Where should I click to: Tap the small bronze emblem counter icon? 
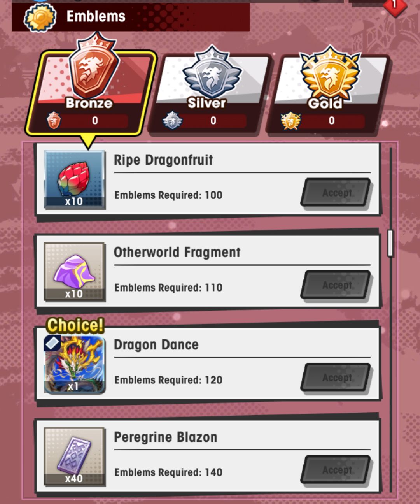[54, 120]
